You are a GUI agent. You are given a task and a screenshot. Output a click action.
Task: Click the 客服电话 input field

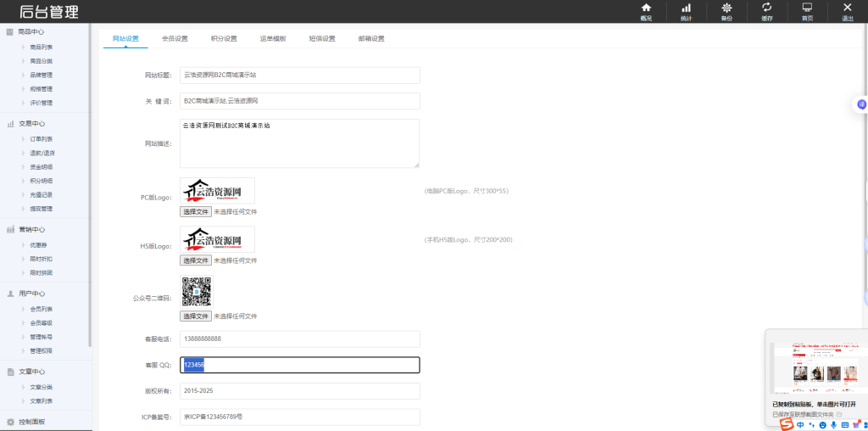tap(300, 339)
